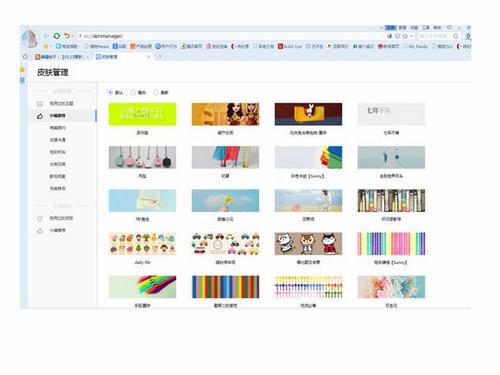The width and height of the screenshot is (500, 375).
Task: Choose the lime green skin thumbnail
Action: click(142, 114)
